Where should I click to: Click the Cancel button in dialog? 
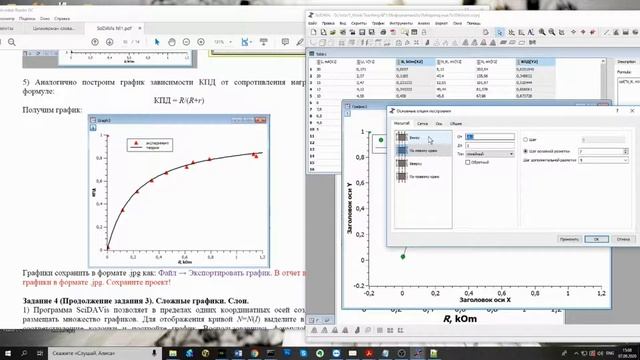click(623, 239)
